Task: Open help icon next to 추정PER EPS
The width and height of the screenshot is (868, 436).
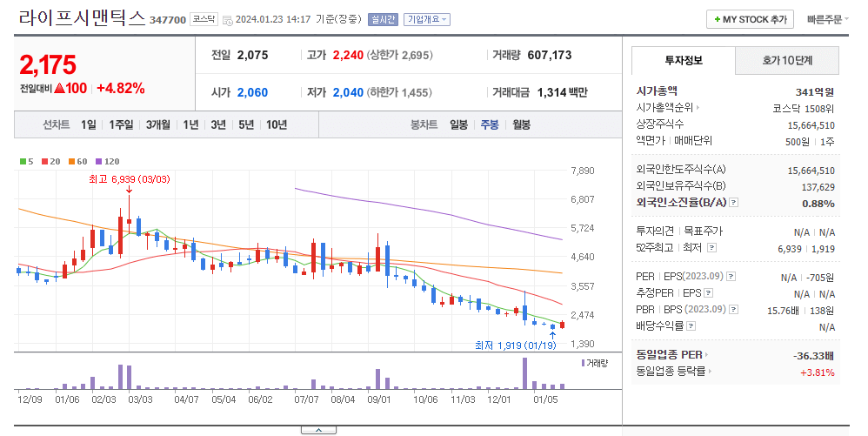Action: (x=708, y=292)
